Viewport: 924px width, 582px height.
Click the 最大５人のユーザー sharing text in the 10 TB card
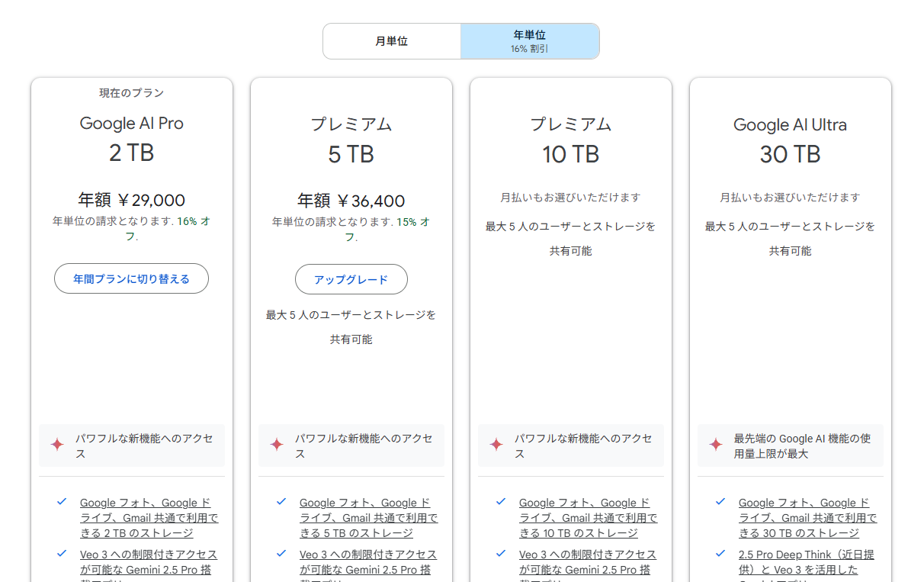[x=571, y=238]
